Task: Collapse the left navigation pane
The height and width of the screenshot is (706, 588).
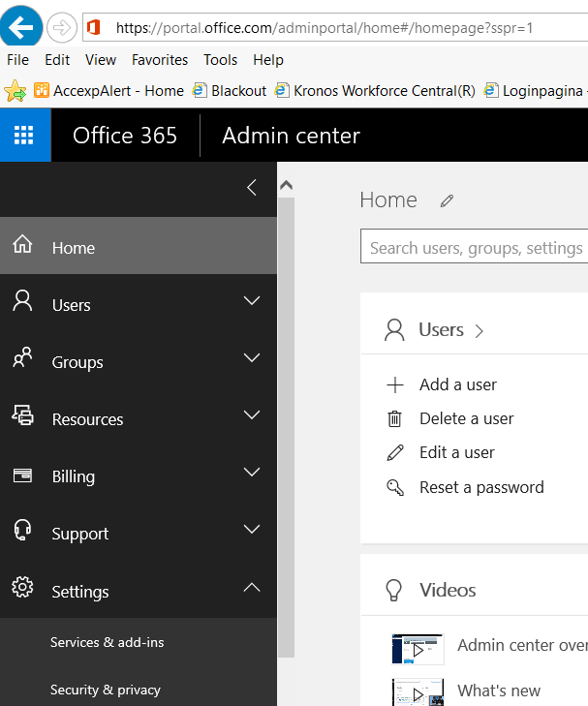Action: [x=252, y=188]
